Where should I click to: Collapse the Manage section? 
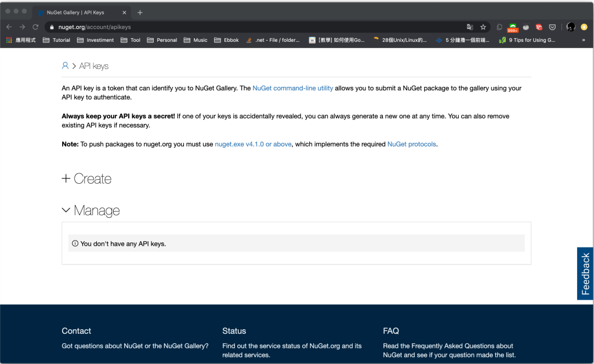(x=91, y=210)
